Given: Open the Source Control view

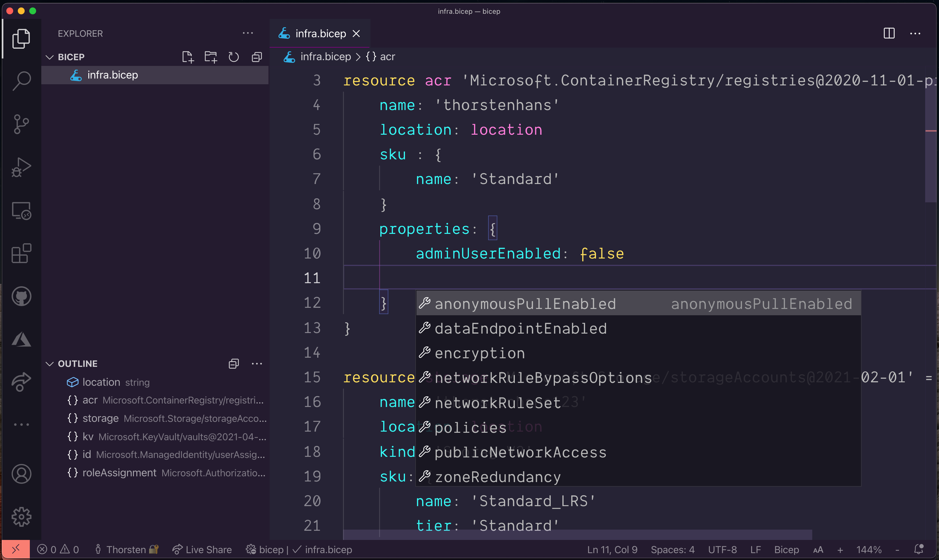Looking at the screenshot, I should [x=21, y=124].
